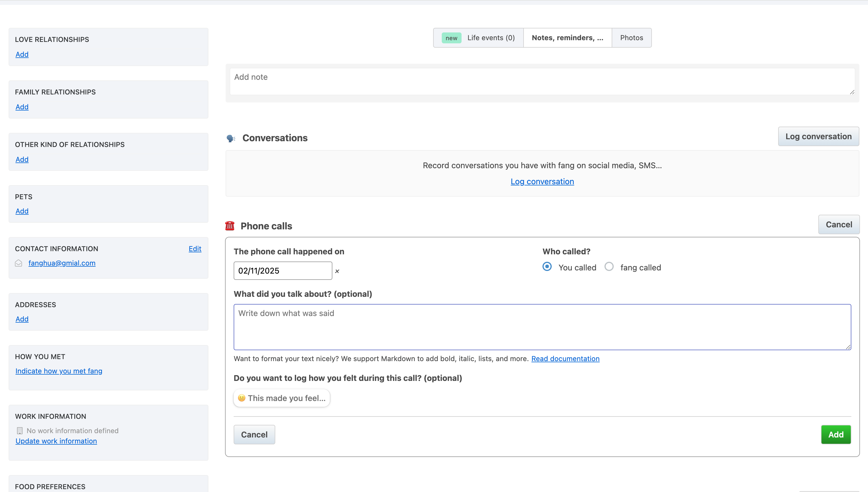
Task: Open the This made you feel dropdown
Action: click(x=282, y=398)
